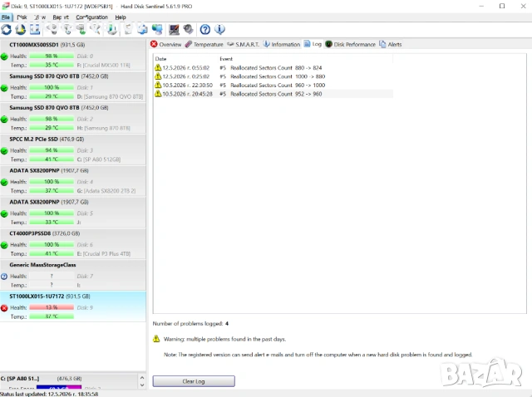532x397 pixels.
Task: Open the Report menu
Action: [61, 17]
